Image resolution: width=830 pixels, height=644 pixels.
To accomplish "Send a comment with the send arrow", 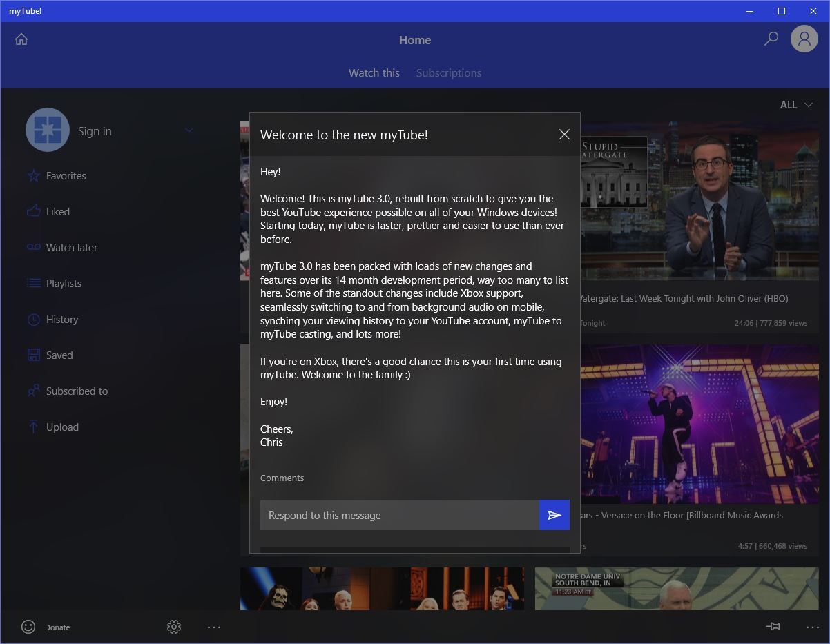I will 554,514.
